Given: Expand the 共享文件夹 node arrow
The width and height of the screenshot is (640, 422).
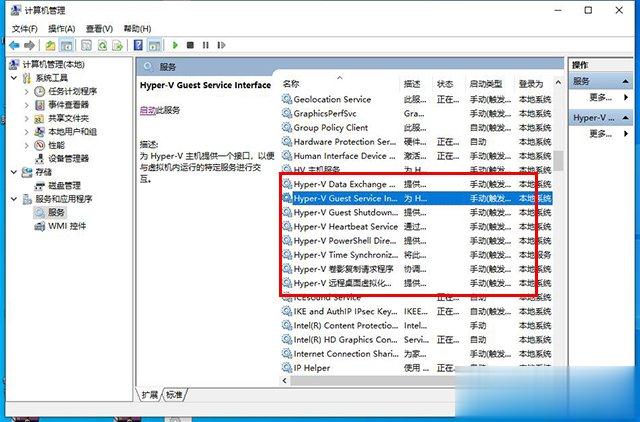Looking at the screenshot, I should click(27, 118).
